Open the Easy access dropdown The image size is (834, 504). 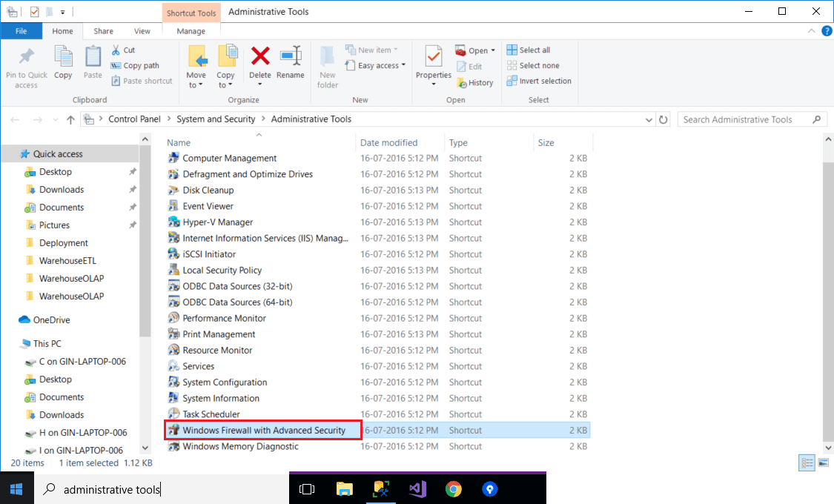pyautogui.click(x=382, y=66)
